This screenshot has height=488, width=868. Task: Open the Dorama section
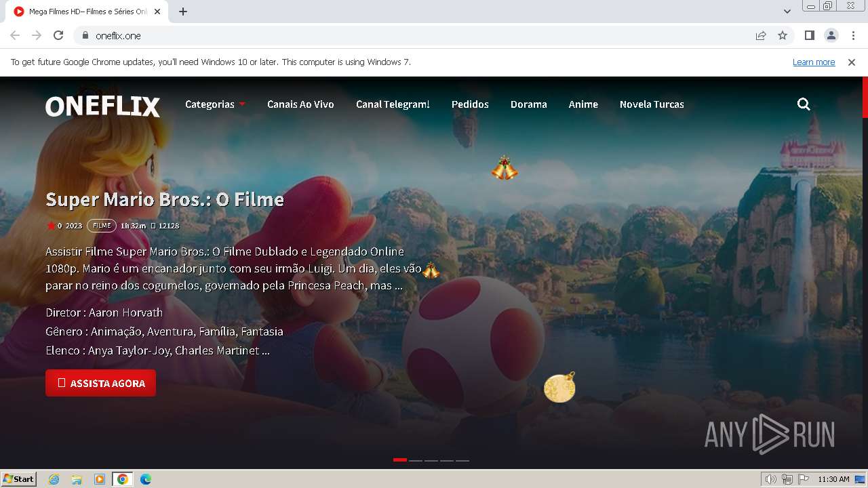[528, 104]
